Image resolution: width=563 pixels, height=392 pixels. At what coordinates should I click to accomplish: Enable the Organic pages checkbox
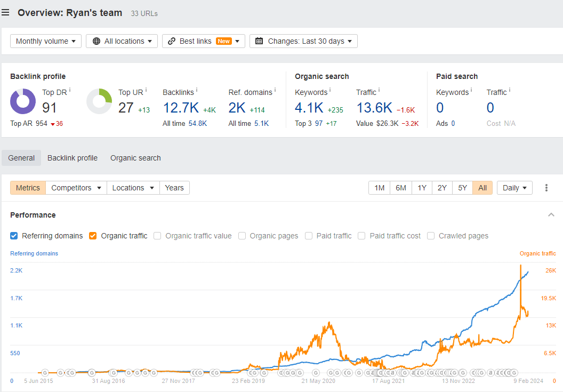[242, 236]
